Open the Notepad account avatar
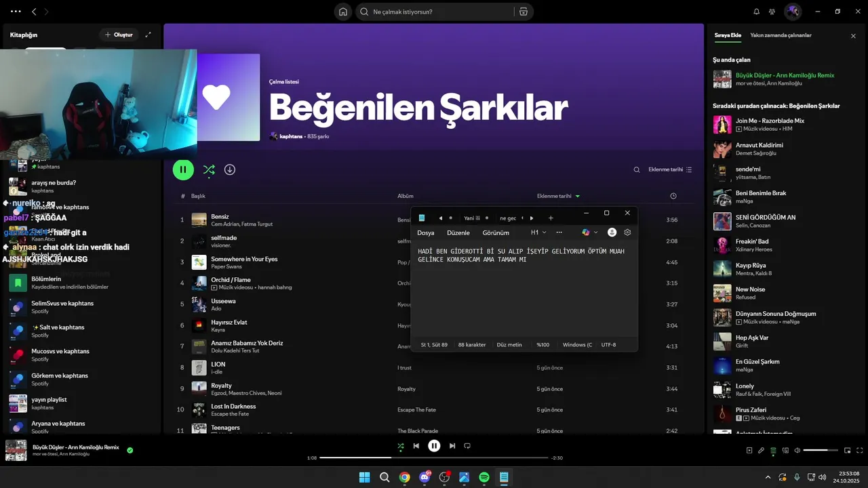Viewport: 868px width, 488px height. point(612,232)
